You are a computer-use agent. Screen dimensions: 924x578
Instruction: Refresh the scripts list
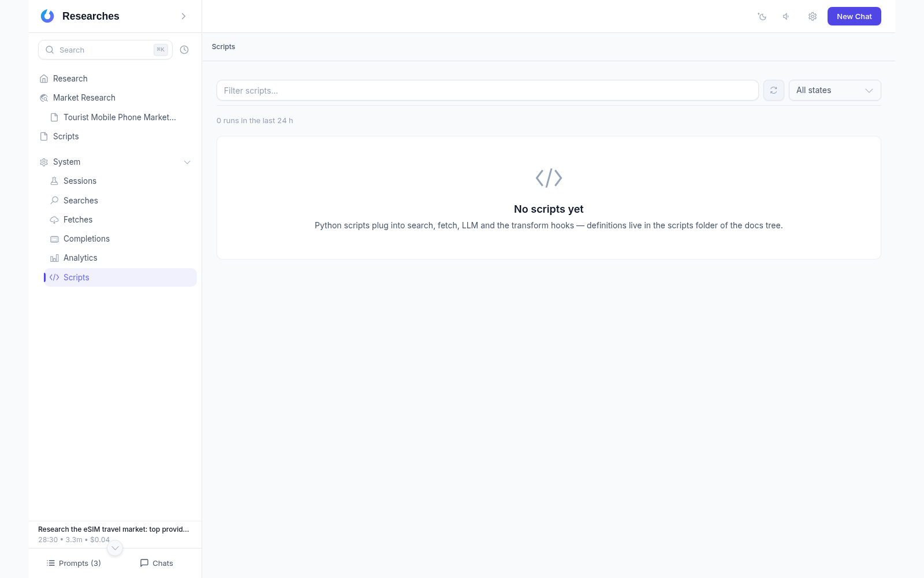pos(774,90)
